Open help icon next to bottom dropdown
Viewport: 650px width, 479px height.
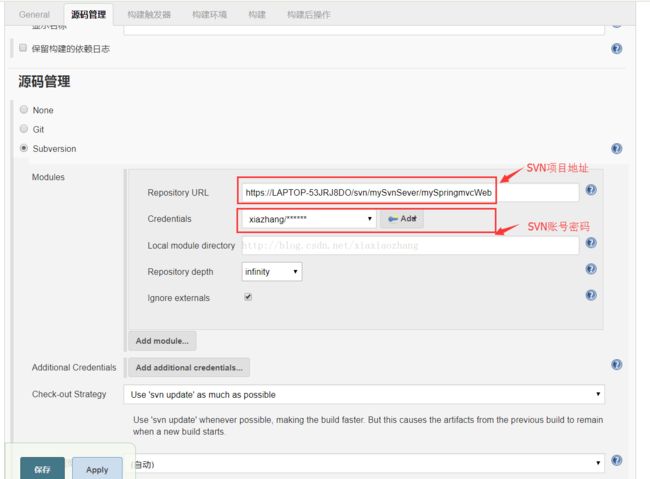coord(616,460)
